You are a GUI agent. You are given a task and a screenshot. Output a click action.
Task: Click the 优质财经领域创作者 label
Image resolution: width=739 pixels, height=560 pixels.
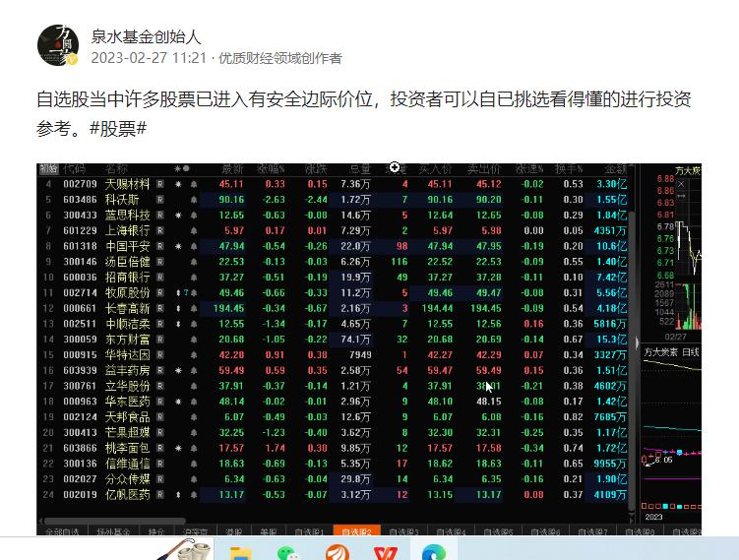(279, 58)
